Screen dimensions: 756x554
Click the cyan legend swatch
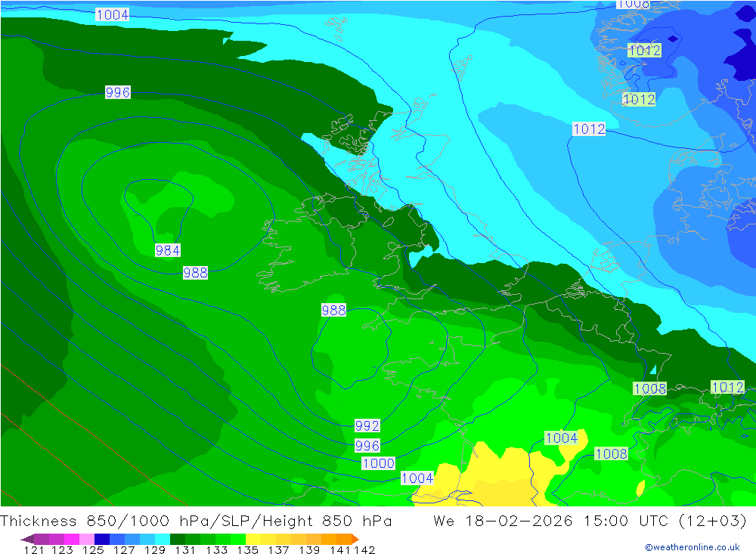[x=163, y=539]
